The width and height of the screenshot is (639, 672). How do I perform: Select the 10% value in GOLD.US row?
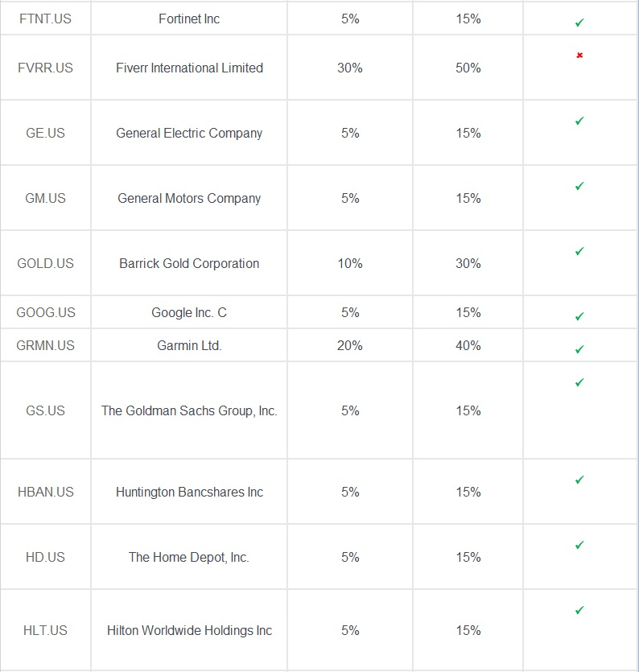350,263
